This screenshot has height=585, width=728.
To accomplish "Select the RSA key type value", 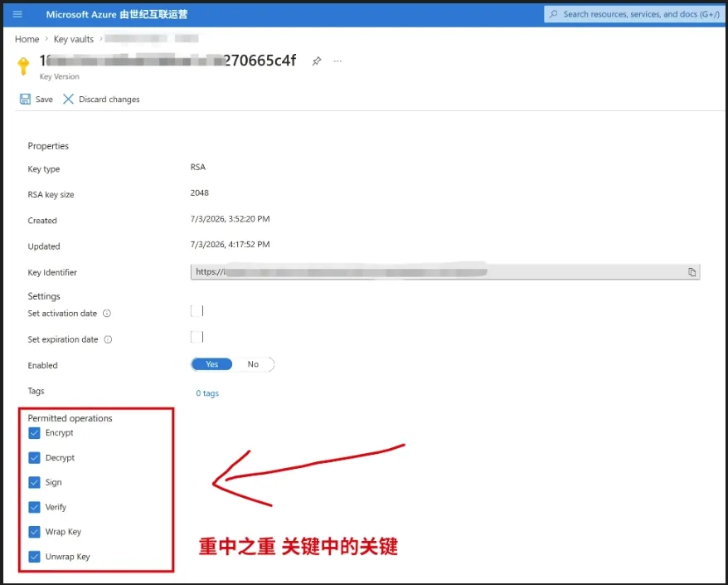I will click(198, 167).
